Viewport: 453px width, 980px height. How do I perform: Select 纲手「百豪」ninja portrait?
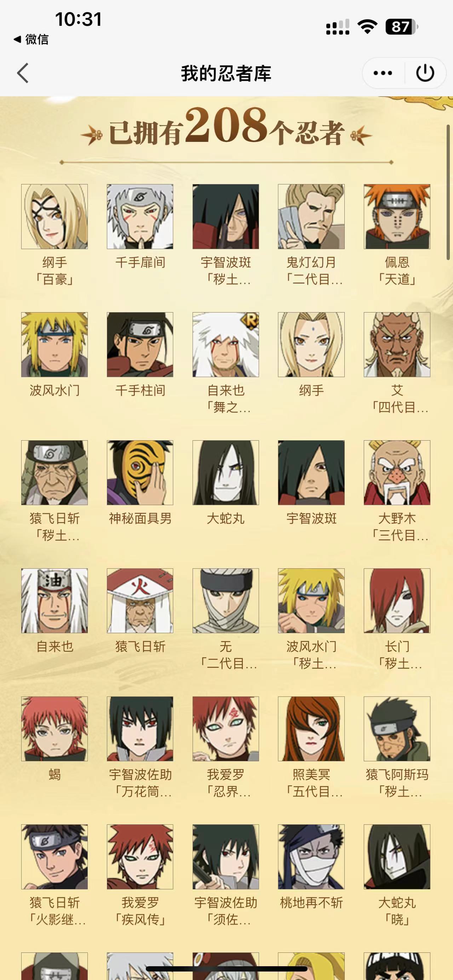click(x=55, y=217)
